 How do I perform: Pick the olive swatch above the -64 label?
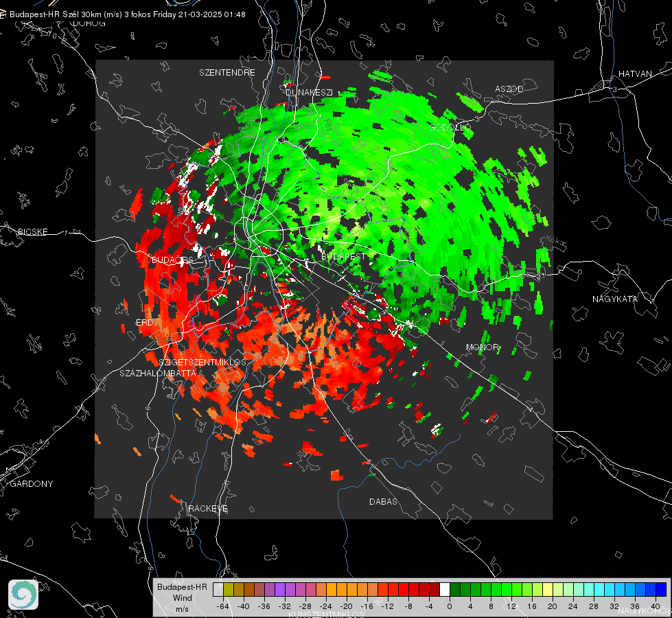tap(229, 590)
